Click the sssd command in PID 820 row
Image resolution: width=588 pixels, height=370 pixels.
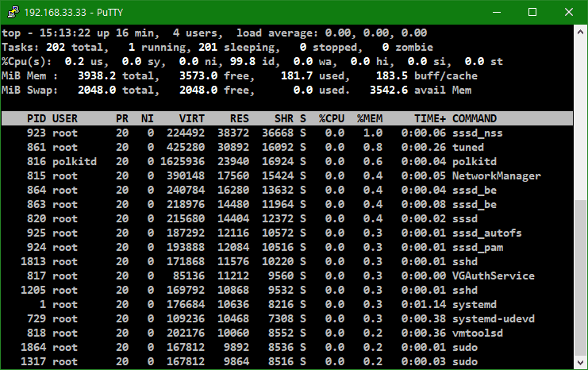click(465, 219)
